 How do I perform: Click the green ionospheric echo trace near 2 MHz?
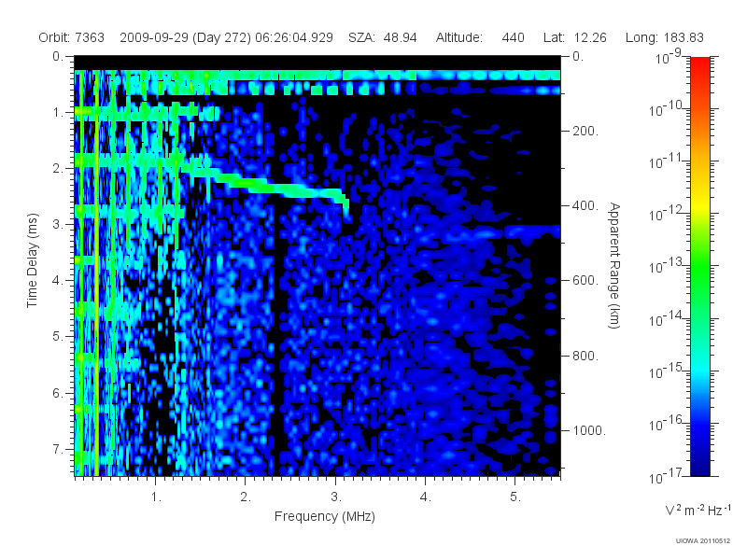[247, 182]
